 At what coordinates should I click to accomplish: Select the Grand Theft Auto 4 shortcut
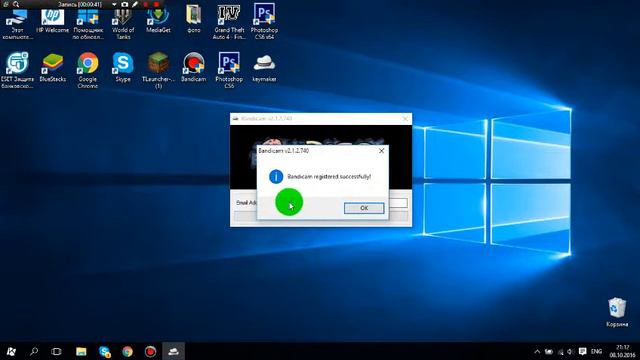[x=229, y=22]
